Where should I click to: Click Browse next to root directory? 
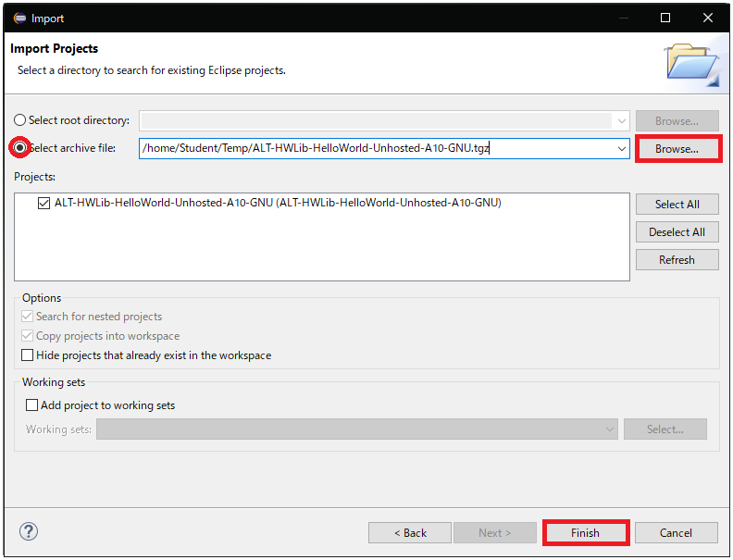pos(677,121)
